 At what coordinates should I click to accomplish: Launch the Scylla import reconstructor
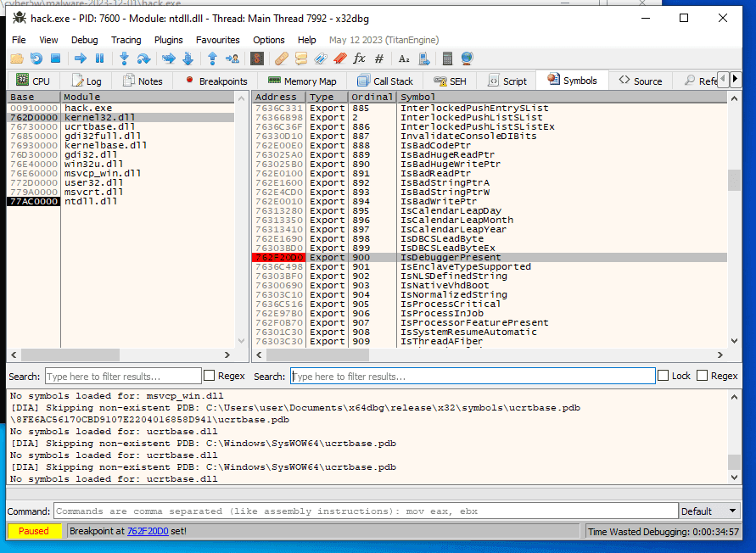257,59
